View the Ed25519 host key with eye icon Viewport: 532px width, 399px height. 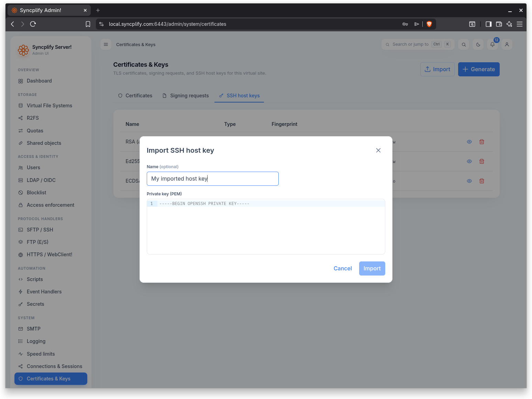469,161
